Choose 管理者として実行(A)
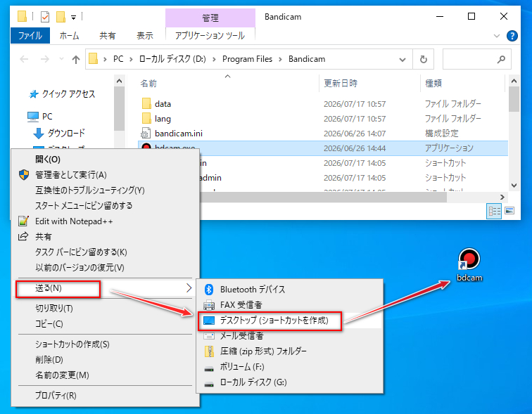532x414 pixels. pos(105,175)
